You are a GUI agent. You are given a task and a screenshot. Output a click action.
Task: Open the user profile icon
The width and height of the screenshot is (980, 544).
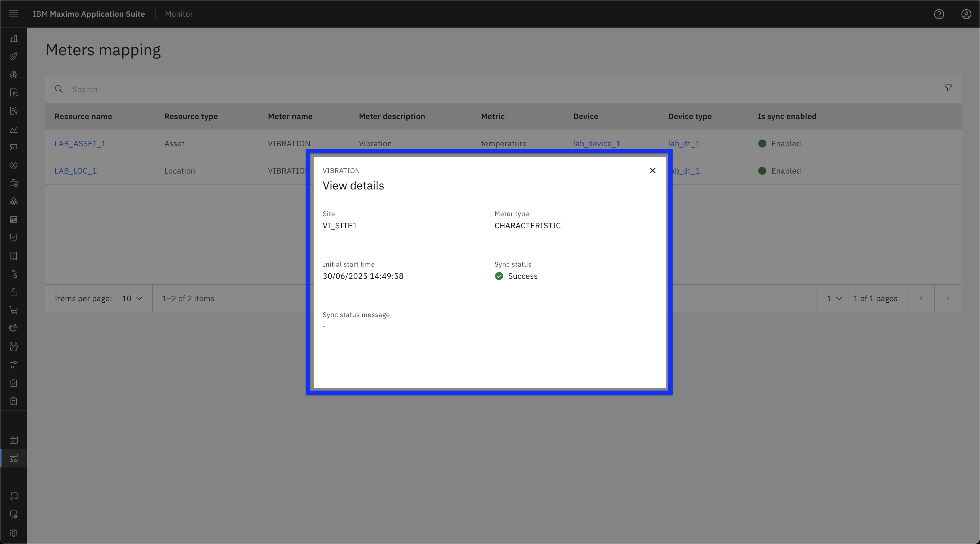click(x=966, y=14)
